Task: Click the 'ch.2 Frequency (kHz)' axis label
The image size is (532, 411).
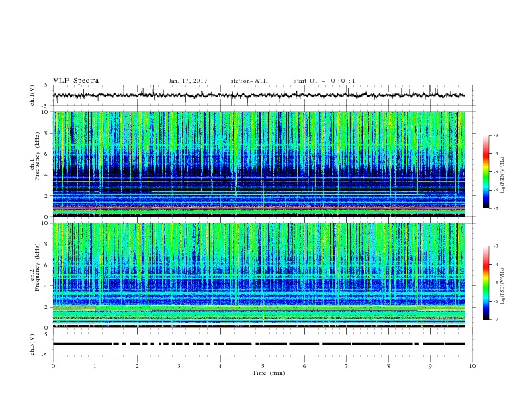Action: pyautogui.click(x=36, y=267)
